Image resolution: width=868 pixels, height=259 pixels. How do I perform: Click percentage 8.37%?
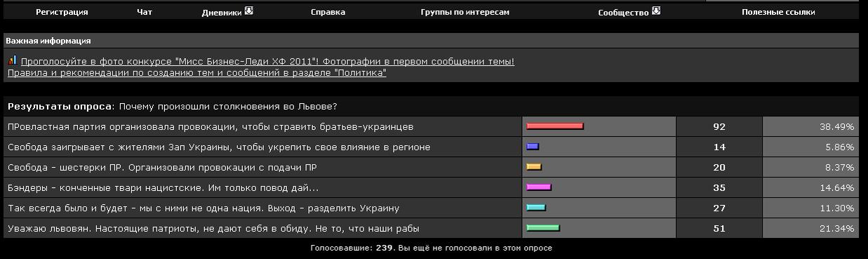(839, 168)
